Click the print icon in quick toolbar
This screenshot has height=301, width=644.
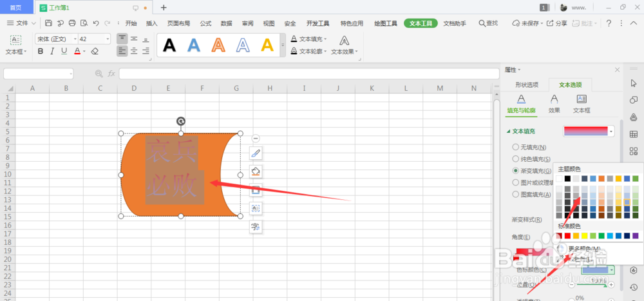72,23
